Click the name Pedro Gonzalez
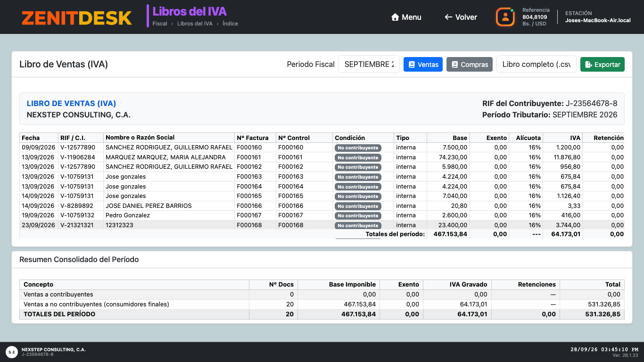Screen dimensions: 644x362 (x=128, y=215)
